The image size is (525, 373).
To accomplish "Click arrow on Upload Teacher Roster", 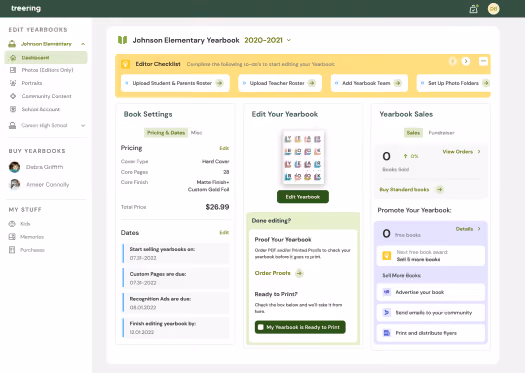I will point(312,83).
